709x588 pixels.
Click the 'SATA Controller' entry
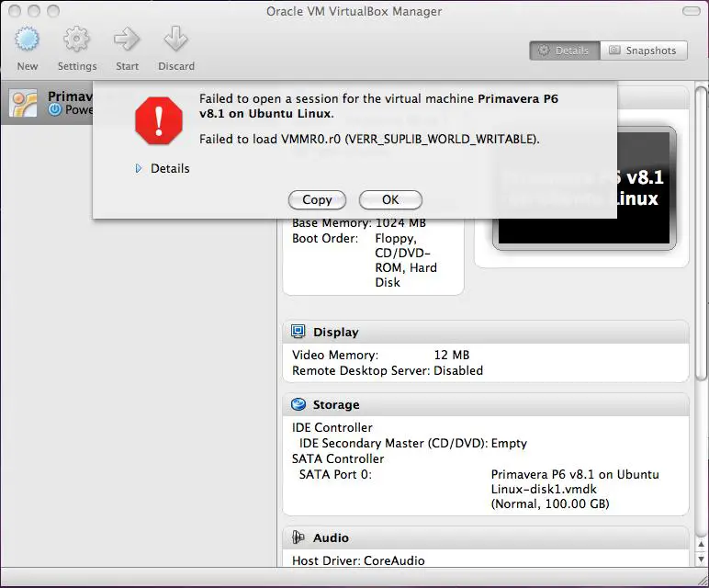tap(338, 458)
